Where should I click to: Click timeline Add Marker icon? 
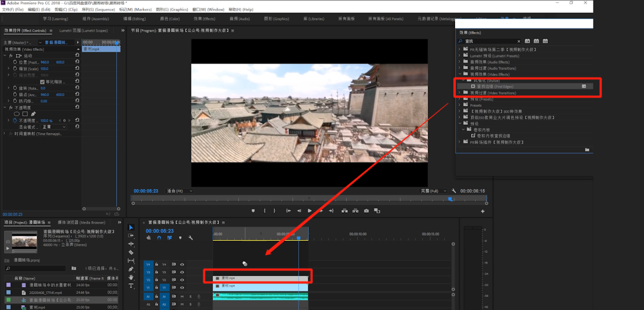click(x=180, y=238)
